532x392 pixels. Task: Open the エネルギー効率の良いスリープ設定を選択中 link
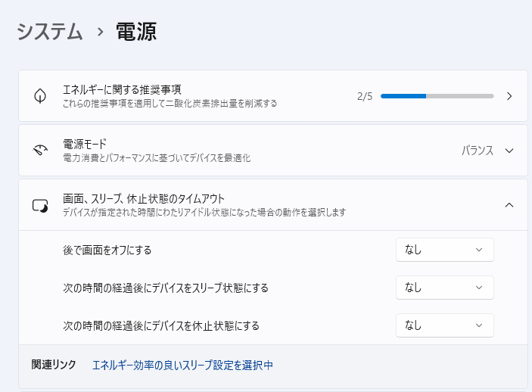182,365
